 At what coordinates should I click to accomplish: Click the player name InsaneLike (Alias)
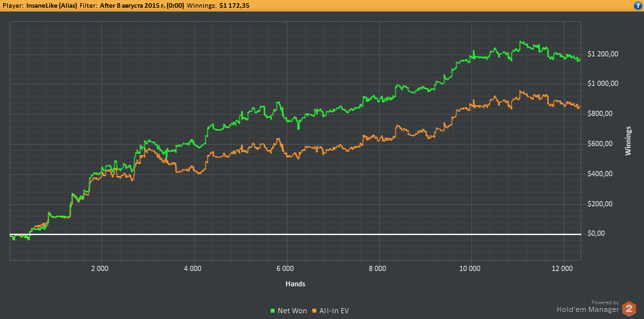51,5
